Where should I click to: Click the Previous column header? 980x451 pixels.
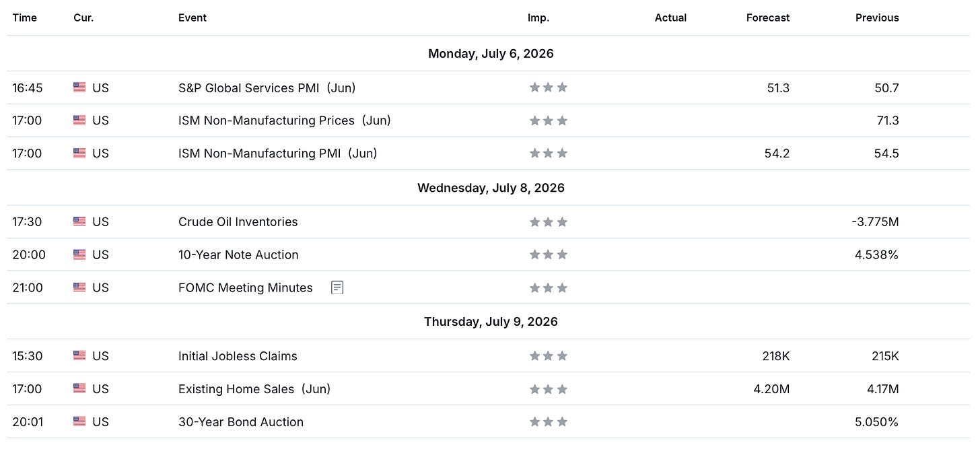(877, 18)
